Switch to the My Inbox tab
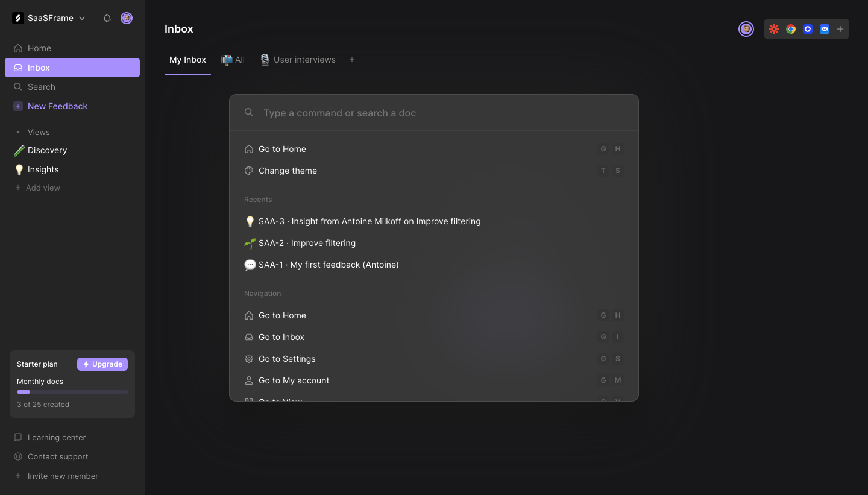This screenshot has width=868, height=495. pyautogui.click(x=187, y=60)
